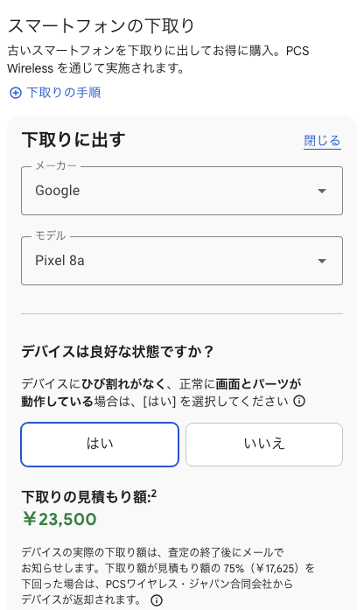The image size is (364, 610).
Task: Click the plus circle icon beside 下取りの手順
Action: [x=16, y=93]
